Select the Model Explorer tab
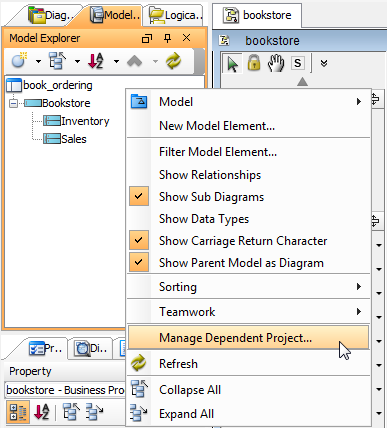 coord(114,15)
